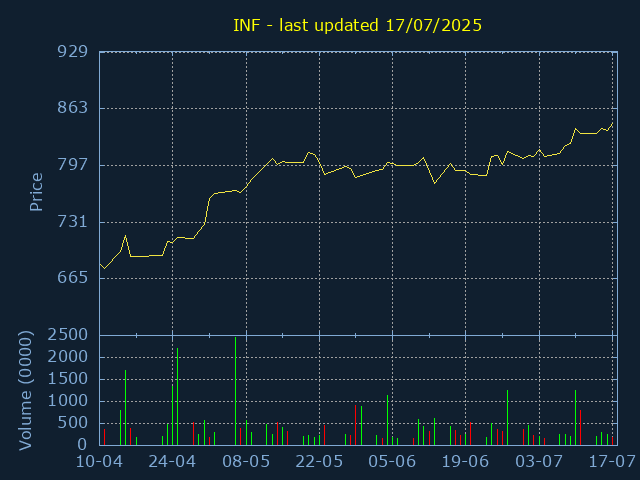Click the 08-05 date label
This screenshot has width=640, height=480.
[x=246, y=462]
